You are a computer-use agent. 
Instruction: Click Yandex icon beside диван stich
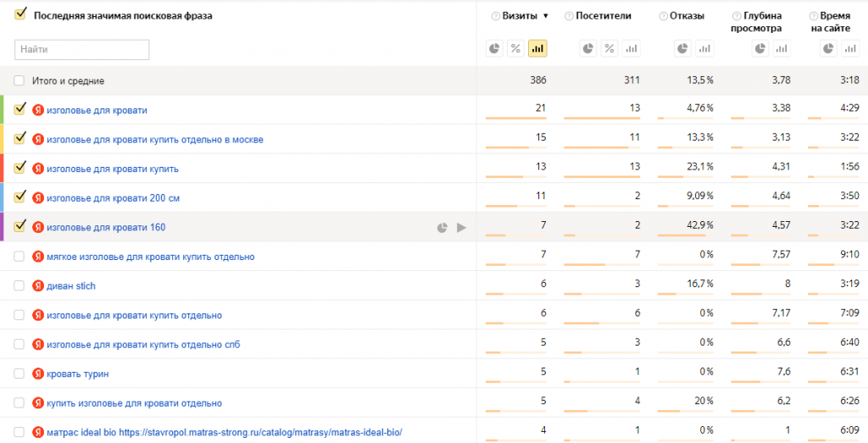[x=37, y=286]
